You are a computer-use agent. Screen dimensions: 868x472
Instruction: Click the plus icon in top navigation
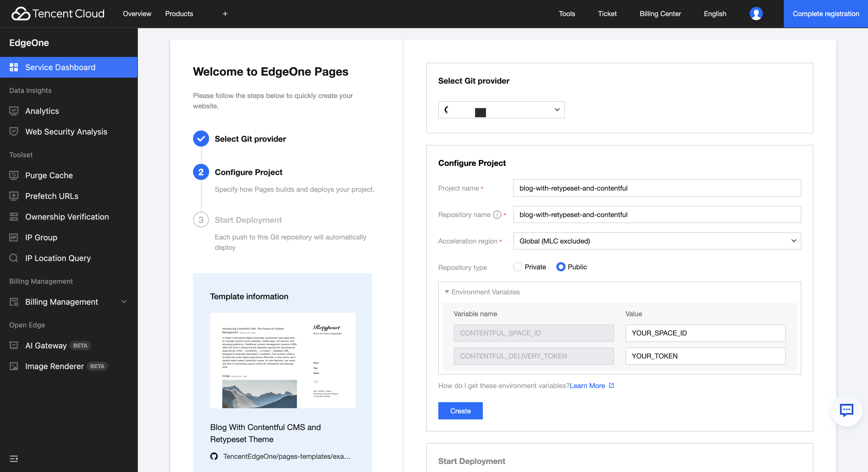click(x=225, y=14)
